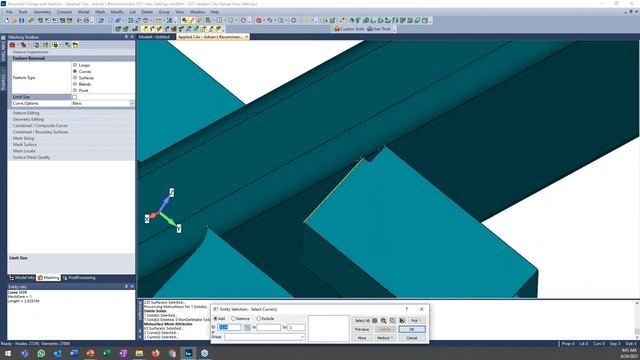The height and width of the screenshot is (360, 640).
Task: Click Help question mark in Entity Selection dialog
Action: pyautogui.click(x=407, y=309)
